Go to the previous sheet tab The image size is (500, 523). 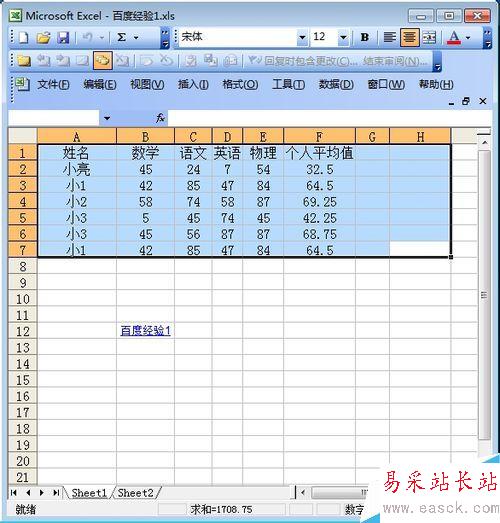28,493
